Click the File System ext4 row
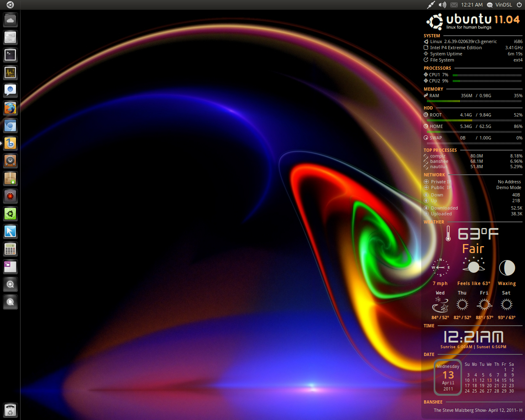Viewport: 525px width, 420px height. (x=473, y=60)
